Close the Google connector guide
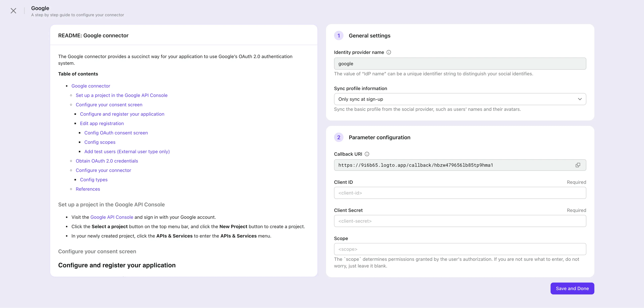This screenshot has height=308, width=644. click(13, 11)
